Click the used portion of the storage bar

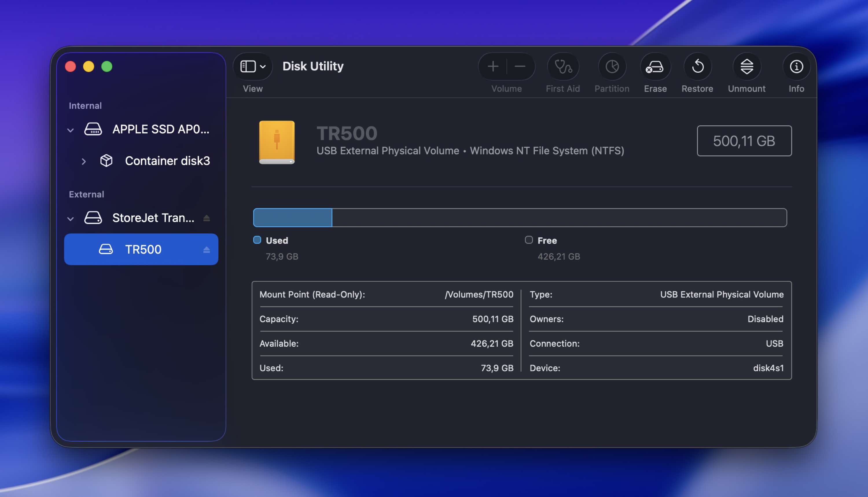tap(293, 217)
